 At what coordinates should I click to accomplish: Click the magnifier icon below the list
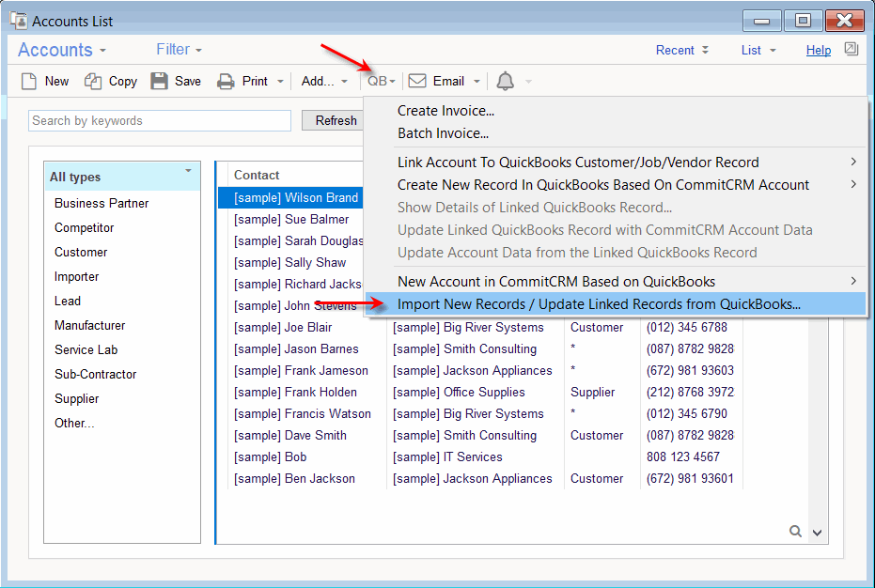tap(795, 532)
